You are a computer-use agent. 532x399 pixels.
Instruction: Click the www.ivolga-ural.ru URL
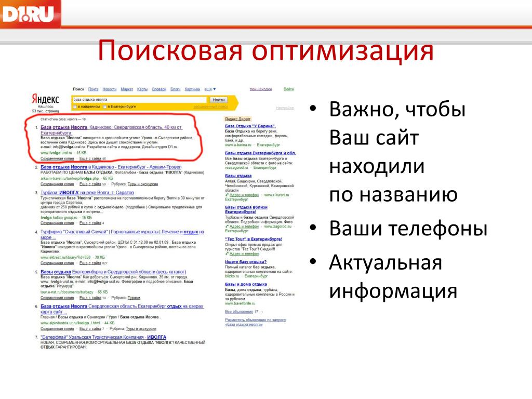click(x=56, y=153)
